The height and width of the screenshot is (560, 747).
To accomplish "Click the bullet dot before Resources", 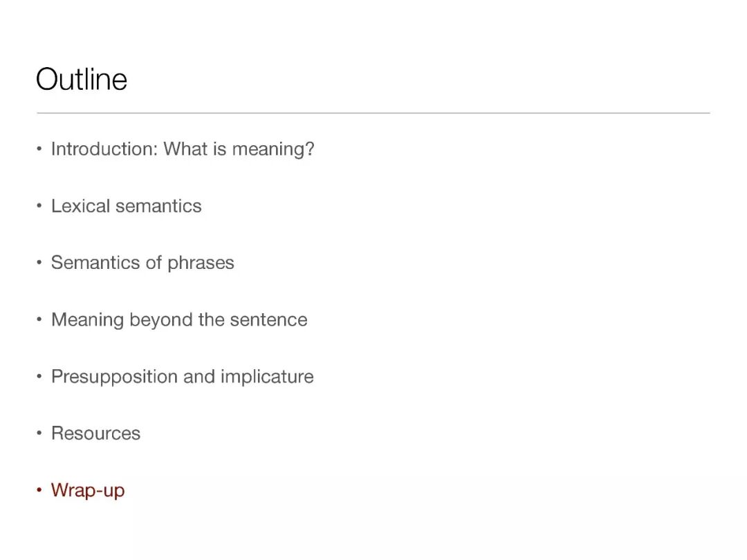I will (x=39, y=434).
